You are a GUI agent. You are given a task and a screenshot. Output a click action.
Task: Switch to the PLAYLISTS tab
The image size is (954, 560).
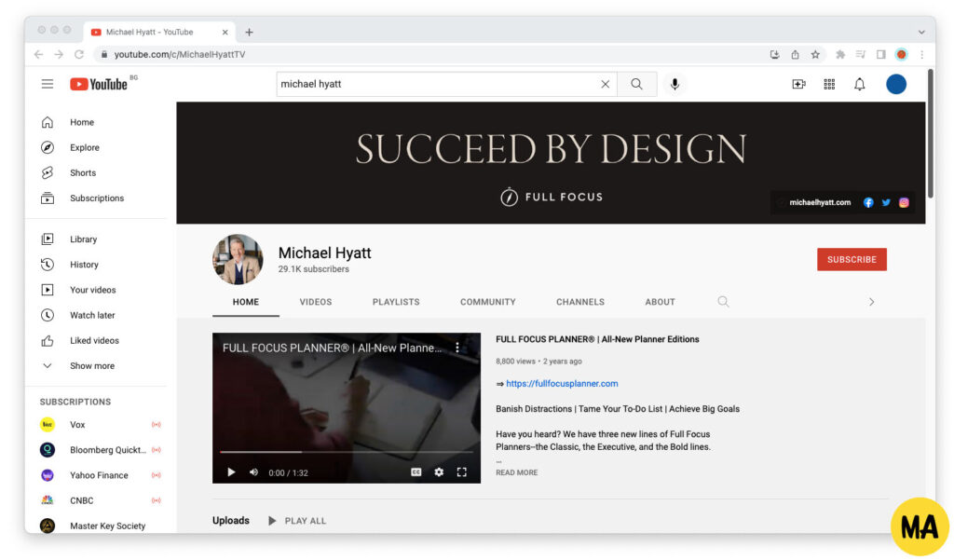tap(396, 302)
